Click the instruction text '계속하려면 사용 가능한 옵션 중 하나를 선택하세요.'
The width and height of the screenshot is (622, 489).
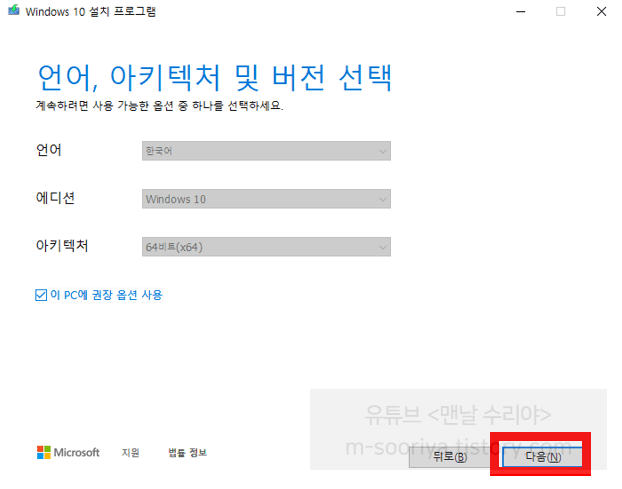159,105
